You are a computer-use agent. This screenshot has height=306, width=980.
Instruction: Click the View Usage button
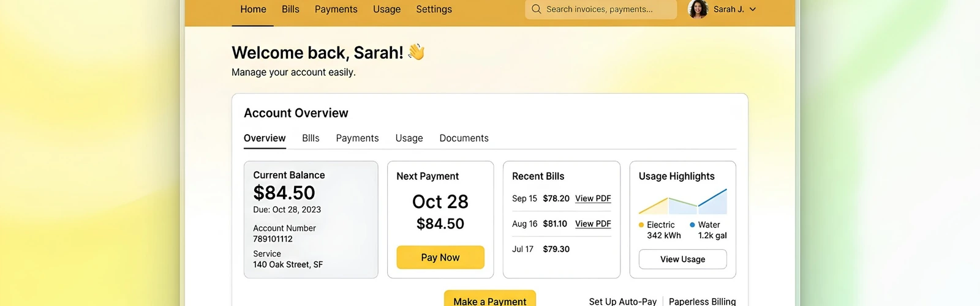(x=682, y=259)
